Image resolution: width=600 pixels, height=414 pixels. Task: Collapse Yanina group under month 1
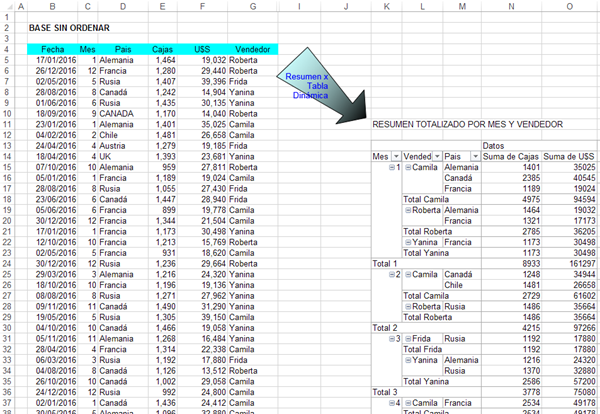(x=408, y=242)
